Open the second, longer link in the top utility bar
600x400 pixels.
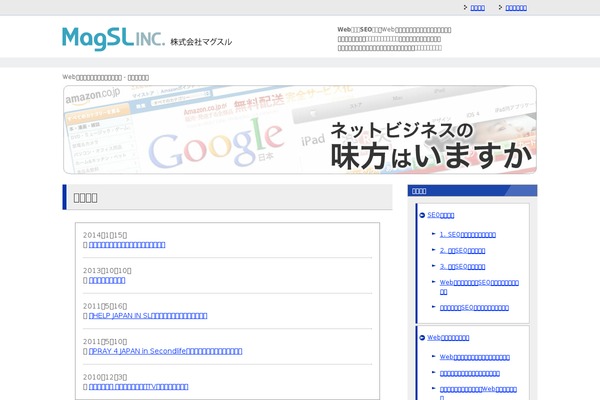[516, 8]
